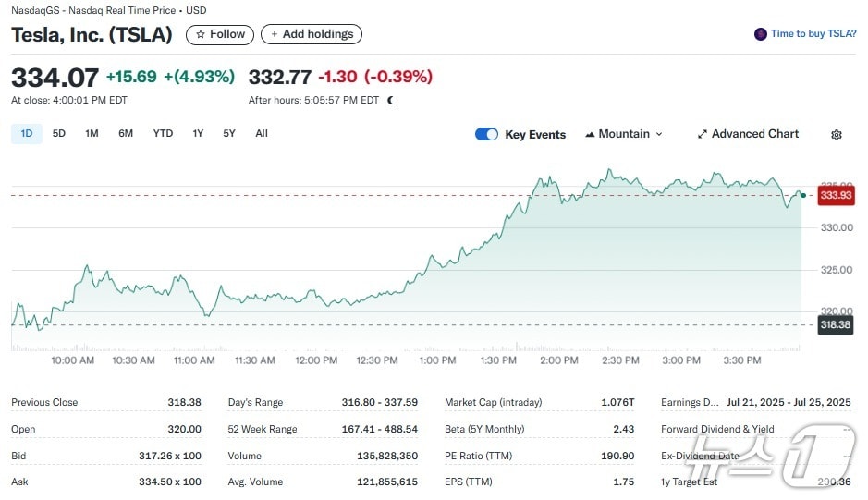Switch to the 5D range tab
This screenshot has width=868, height=500.
point(59,134)
